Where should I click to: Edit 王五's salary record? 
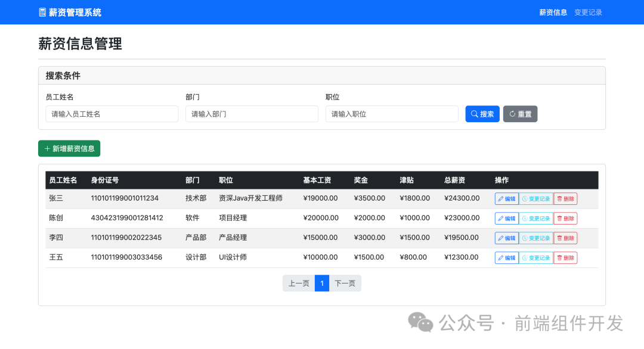(506, 258)
